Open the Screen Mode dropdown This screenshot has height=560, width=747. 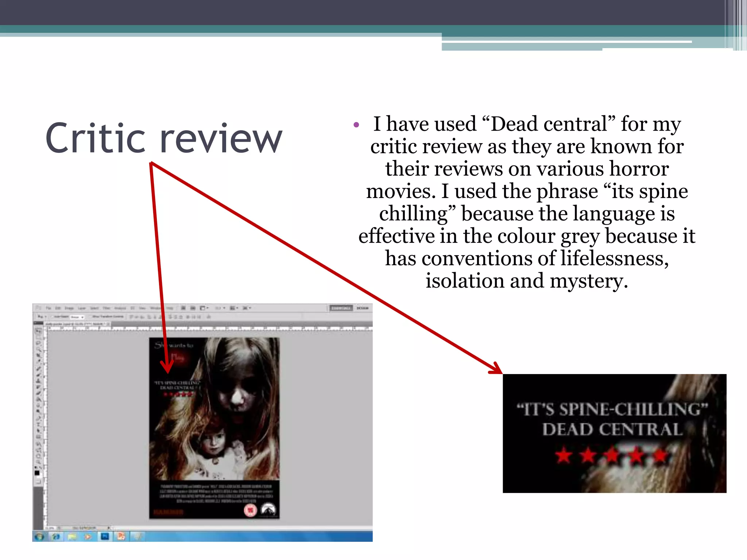tap(247, 308)
